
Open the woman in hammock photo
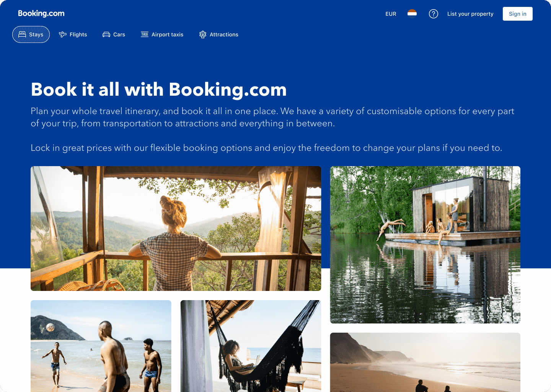pos(251,346)
